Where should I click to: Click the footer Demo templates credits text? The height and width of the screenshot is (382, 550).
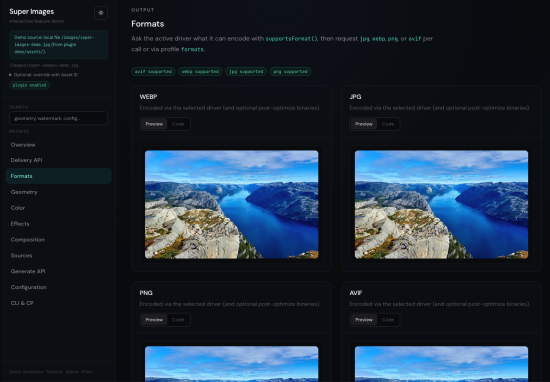(51, 372)
